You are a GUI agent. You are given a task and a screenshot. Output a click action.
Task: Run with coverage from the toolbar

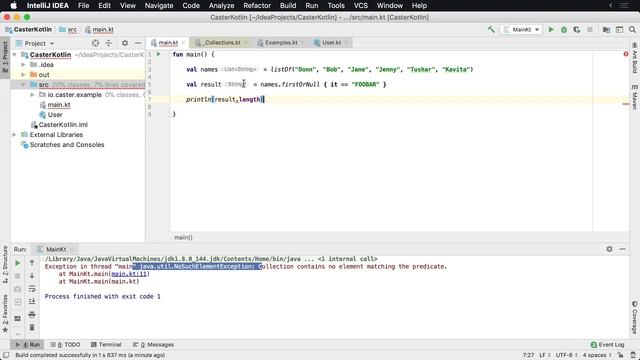(x=577, y=29)
